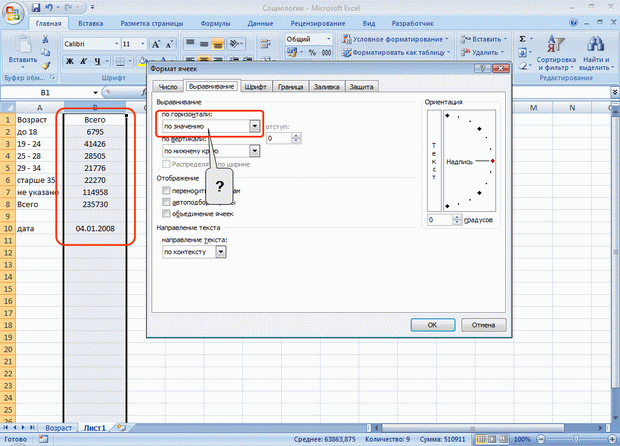Open Формулы ribbon tab
This screenshot has width=620, height=446.
215,23
